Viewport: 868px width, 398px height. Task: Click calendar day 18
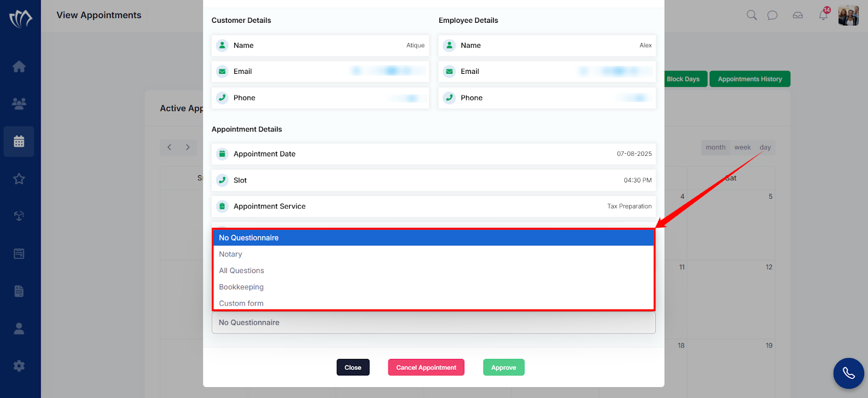click(x=681, y=345)
